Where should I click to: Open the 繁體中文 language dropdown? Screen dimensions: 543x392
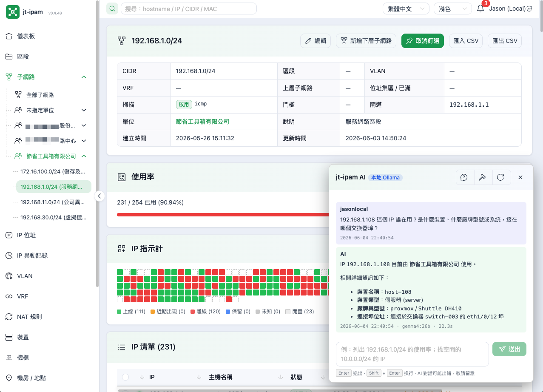pos(406,9)
